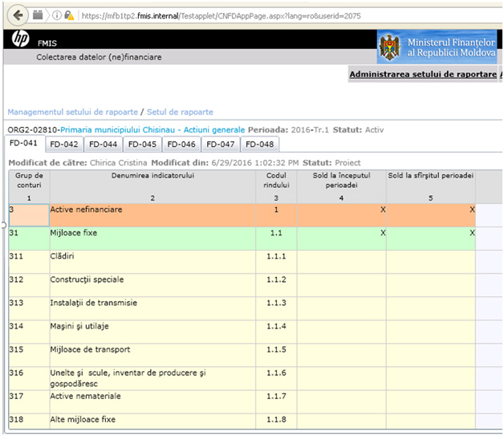Select the highlighted account group cell 3
This screenshot has width=504, height=436.
29,215
